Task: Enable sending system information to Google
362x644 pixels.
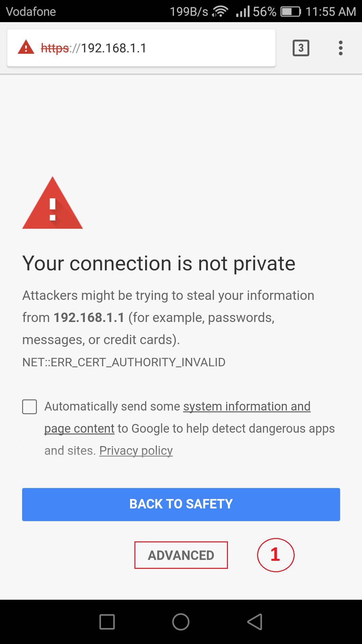Action: 29,407
